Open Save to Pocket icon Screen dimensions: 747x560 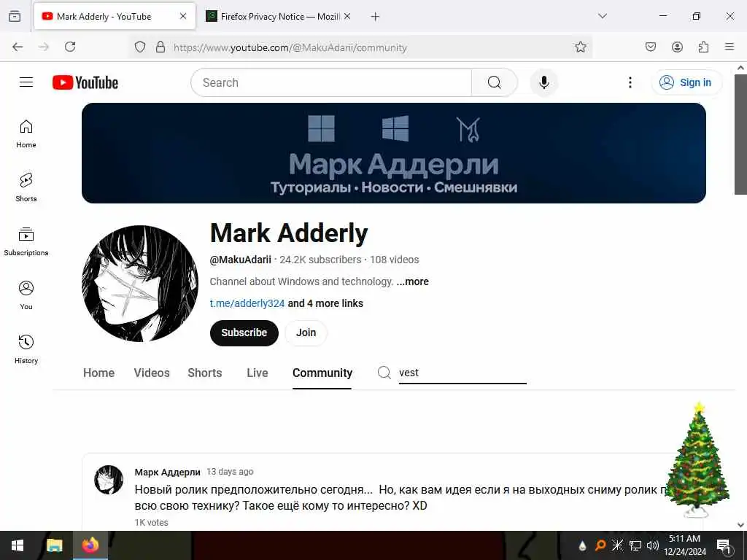650,47
